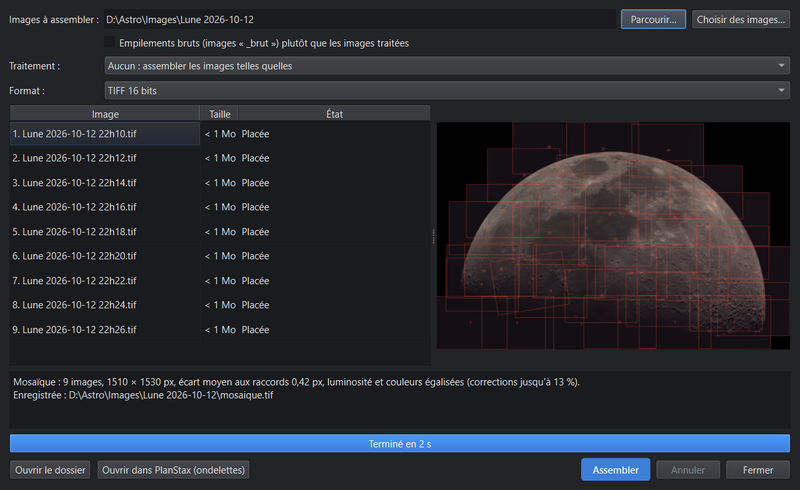Open the Traitement dropdown

[x=447, y=66]
